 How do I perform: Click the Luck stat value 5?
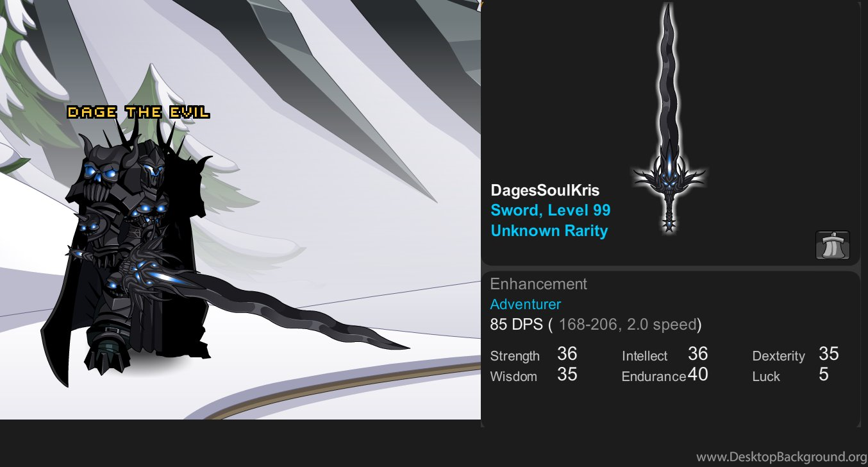(824, 375)
